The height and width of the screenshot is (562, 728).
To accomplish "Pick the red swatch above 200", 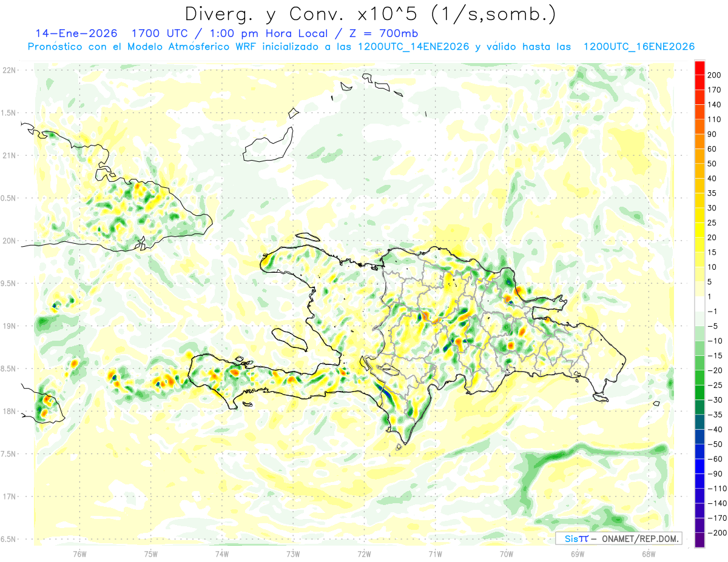I will [x=699, y=68].
